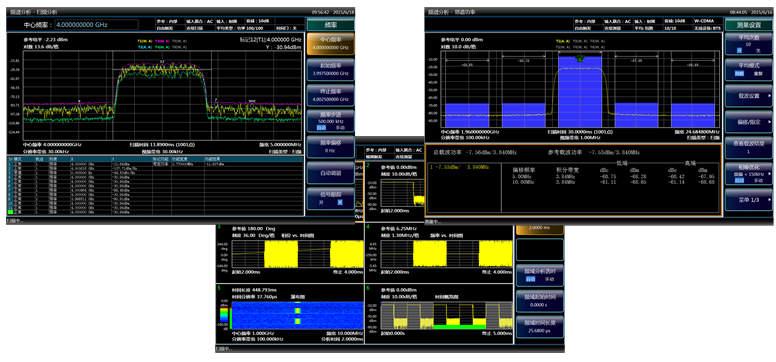Click the 测量设置 menu header
Screen dimensions: 776x362
click(749, 25)
